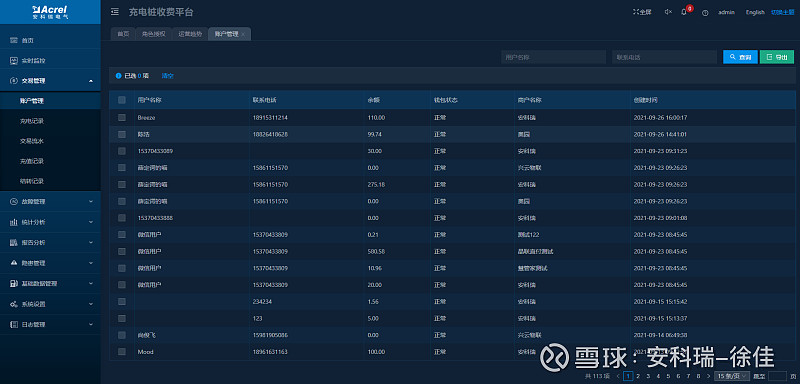Click the 切换主题 theme link

(x=783, y=12)
